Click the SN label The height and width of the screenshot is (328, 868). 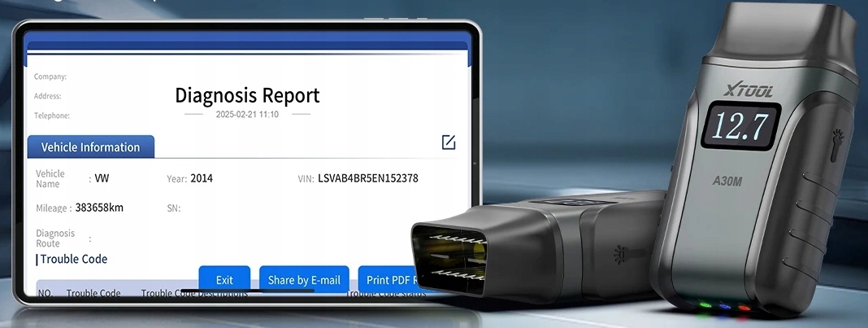(173, 208)
